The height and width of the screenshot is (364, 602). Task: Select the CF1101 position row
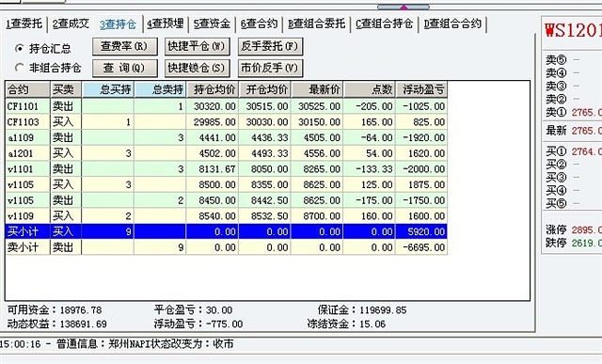click(x=226, y=106)
